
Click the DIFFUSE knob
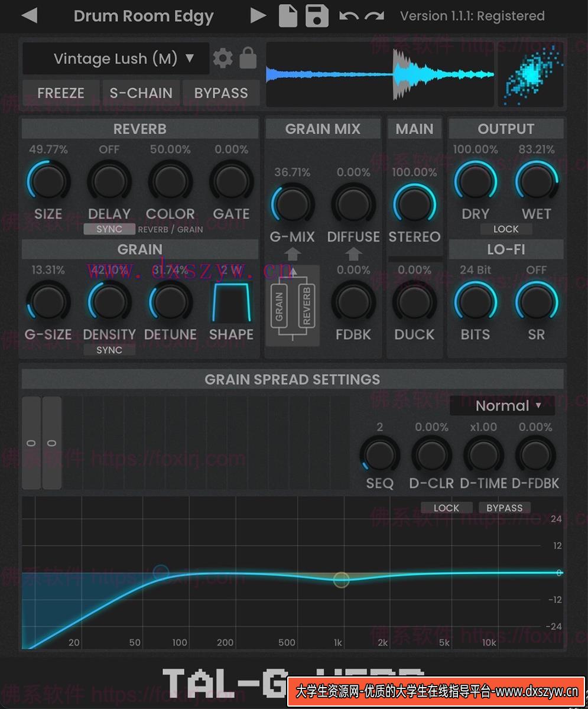pyautogui.click(x=353, y=204)
